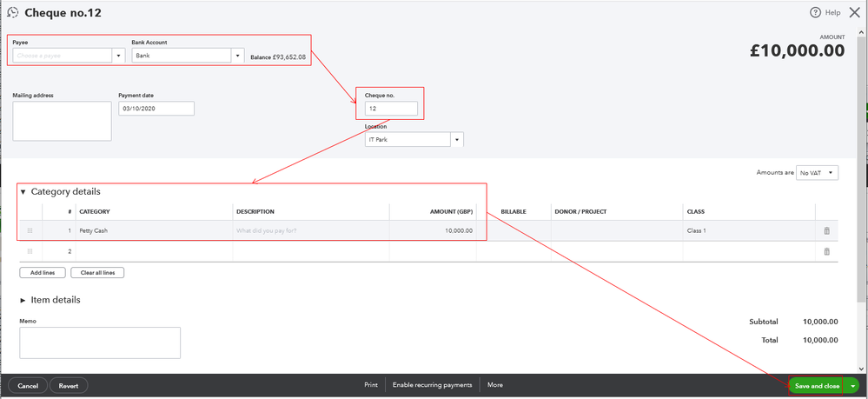
Task: Click the Clear all lines button
Action: pos(97,273)
